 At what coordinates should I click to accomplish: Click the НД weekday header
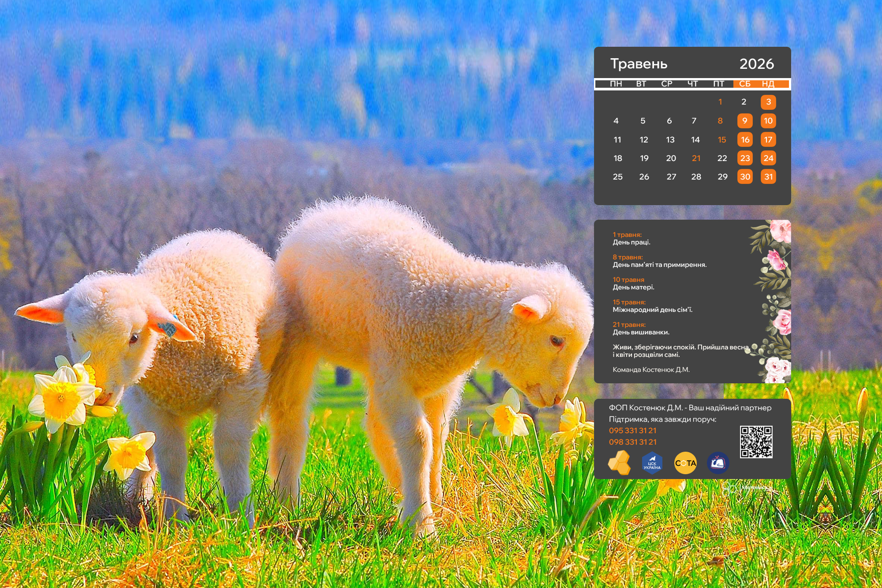[x=768, y=84]
